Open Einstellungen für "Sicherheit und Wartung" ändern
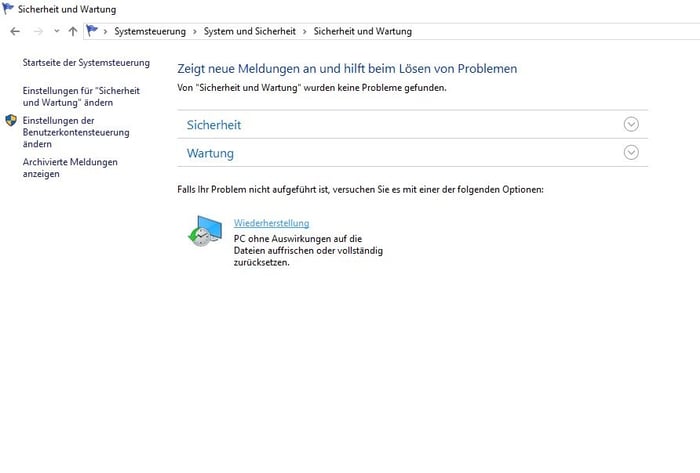This screenshot has height=473, width=700. click(81, 96)
